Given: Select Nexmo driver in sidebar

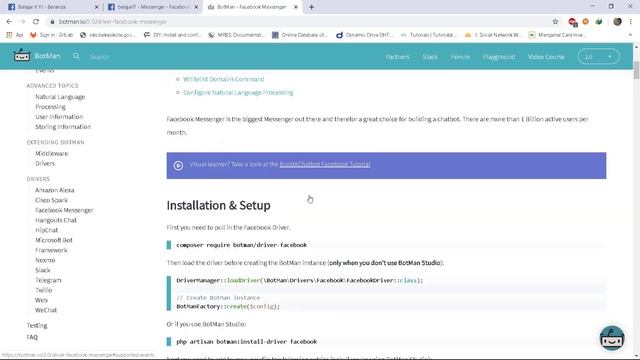Looking at the screenshot, I should pos(45,260).
